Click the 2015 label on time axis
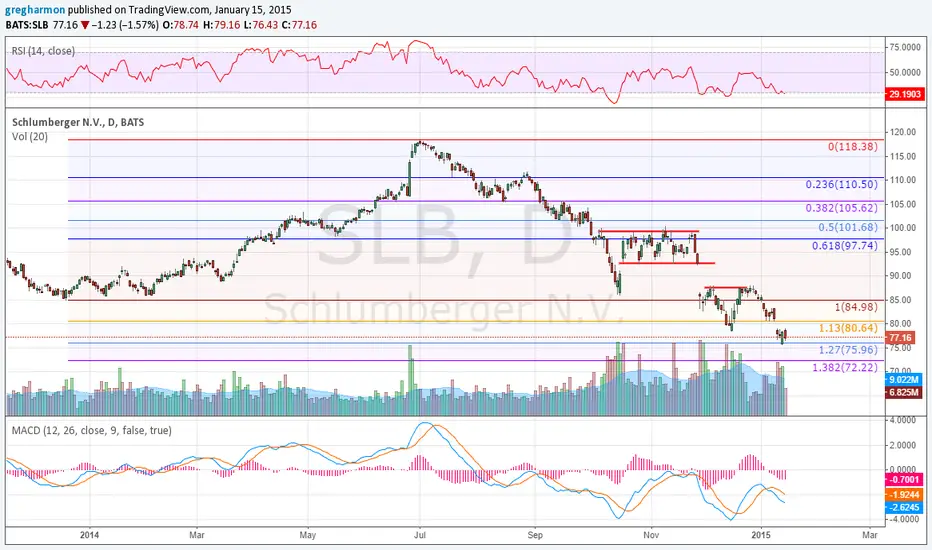This screenshot has height=550, width=932. coord(761,535)
